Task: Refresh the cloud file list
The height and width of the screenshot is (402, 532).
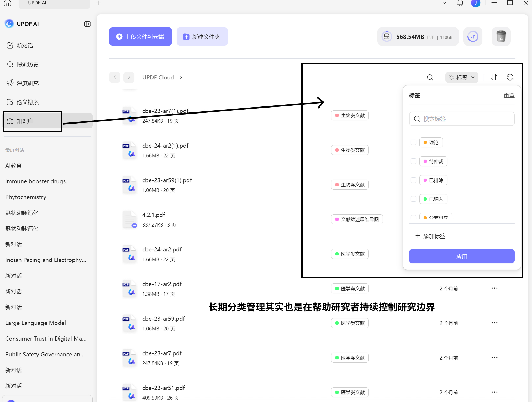Action: coord(510,77)
